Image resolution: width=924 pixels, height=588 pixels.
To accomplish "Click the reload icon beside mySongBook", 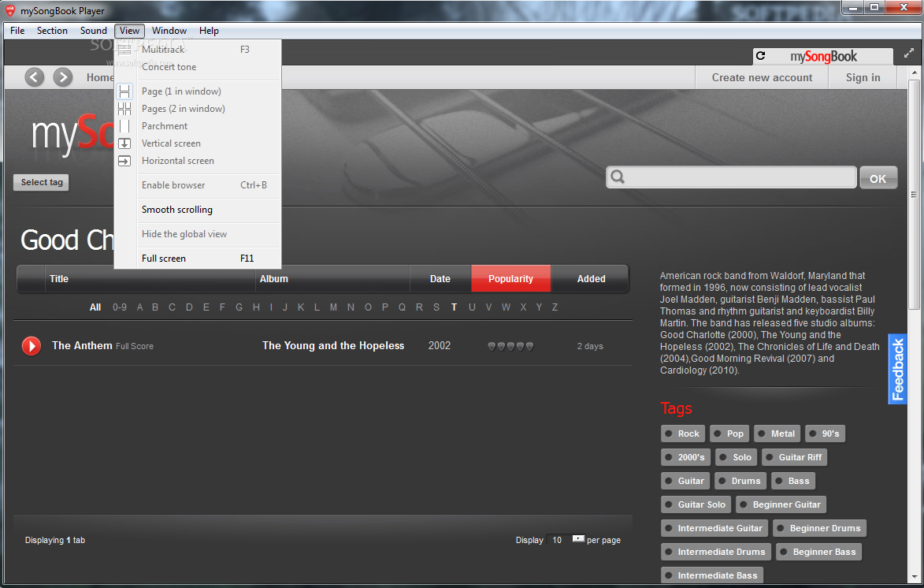I will (761, 55).
